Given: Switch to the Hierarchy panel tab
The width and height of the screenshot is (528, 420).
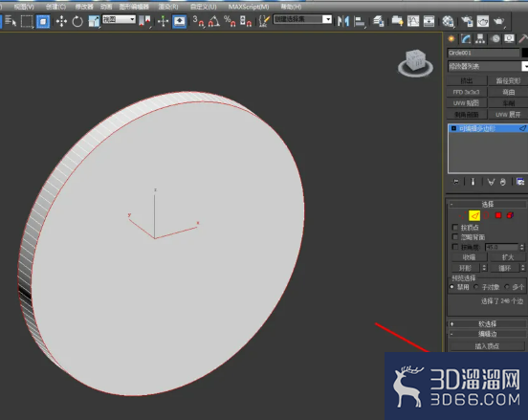Looking at the screenshot, I should (480, 38).
